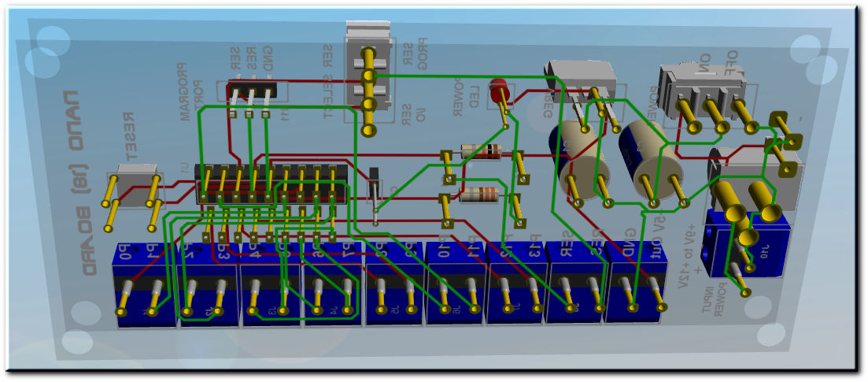This screenshot has width=868, height=382.
Task: Click the P10/P11 blue terminal block
Action: click(x=456, y=284)
